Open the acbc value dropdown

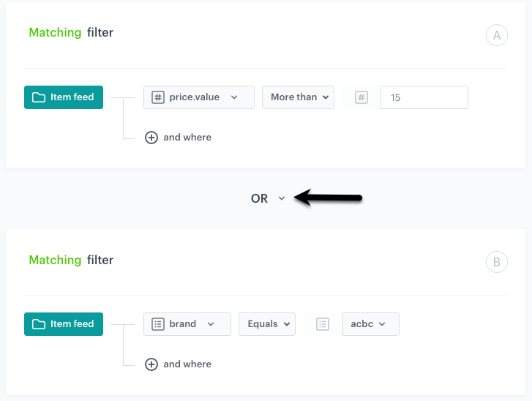click(x=370, y=324)
